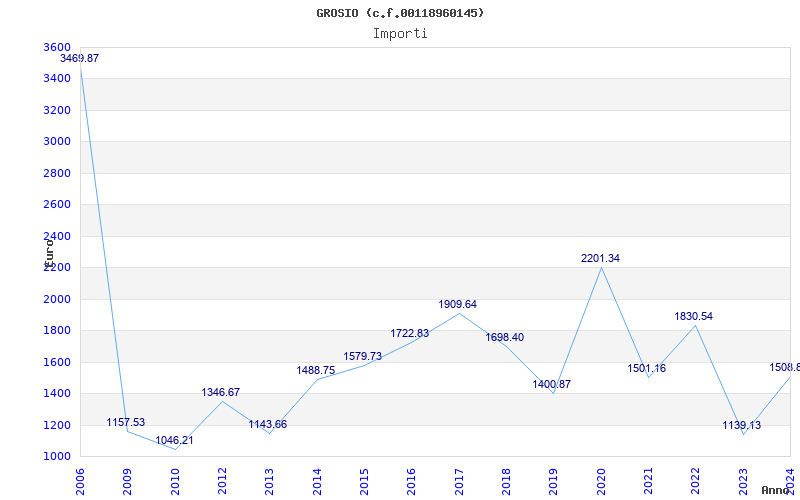Click the 3600 y-axis tick label
The height and width of the screenshot is (500, 800).
click(x=57, y=47)
